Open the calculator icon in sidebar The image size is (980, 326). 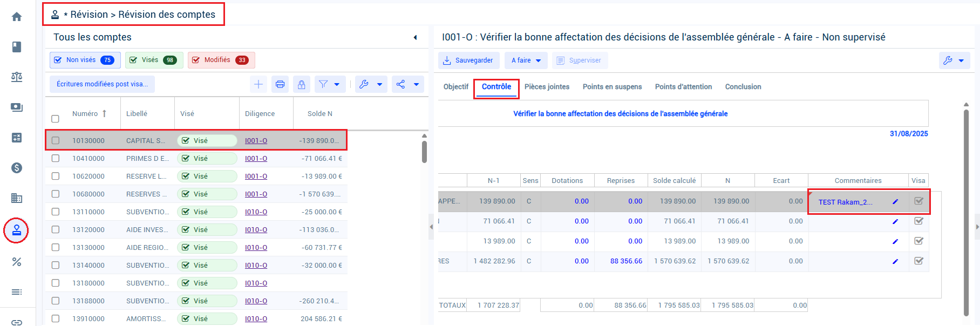tap(17, 138)
